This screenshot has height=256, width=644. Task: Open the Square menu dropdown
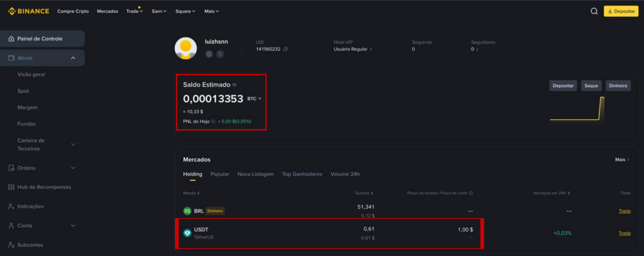[x=185, y=11]
